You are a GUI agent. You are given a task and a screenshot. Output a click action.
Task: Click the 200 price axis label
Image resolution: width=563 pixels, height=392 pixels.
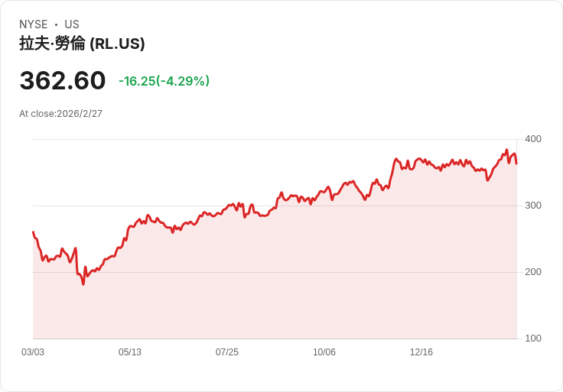point(533,272)
